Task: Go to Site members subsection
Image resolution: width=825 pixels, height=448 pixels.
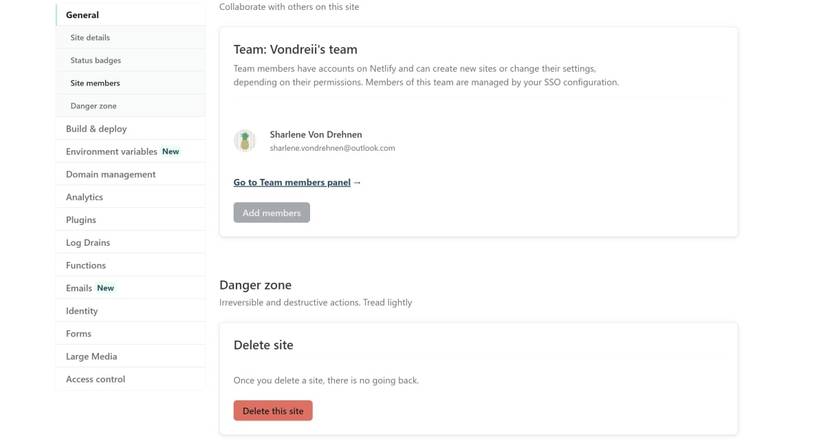Action: tap(95, 84)
